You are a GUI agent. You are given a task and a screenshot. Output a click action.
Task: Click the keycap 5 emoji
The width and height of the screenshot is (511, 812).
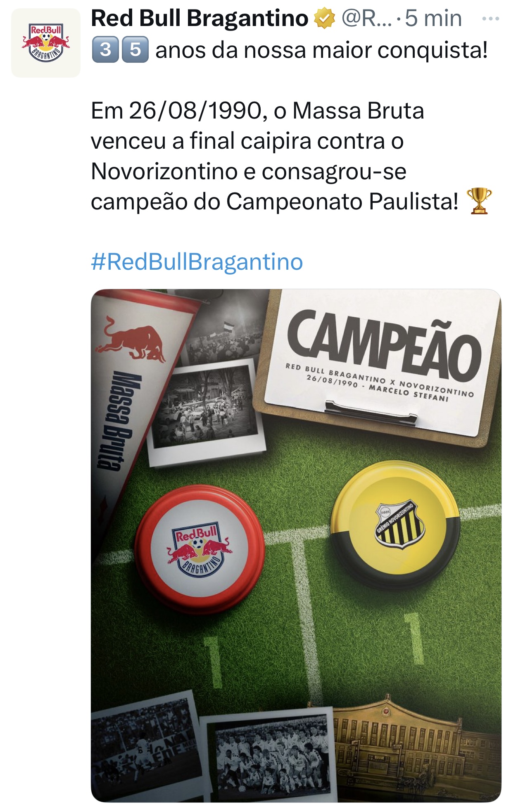[135, 50]
